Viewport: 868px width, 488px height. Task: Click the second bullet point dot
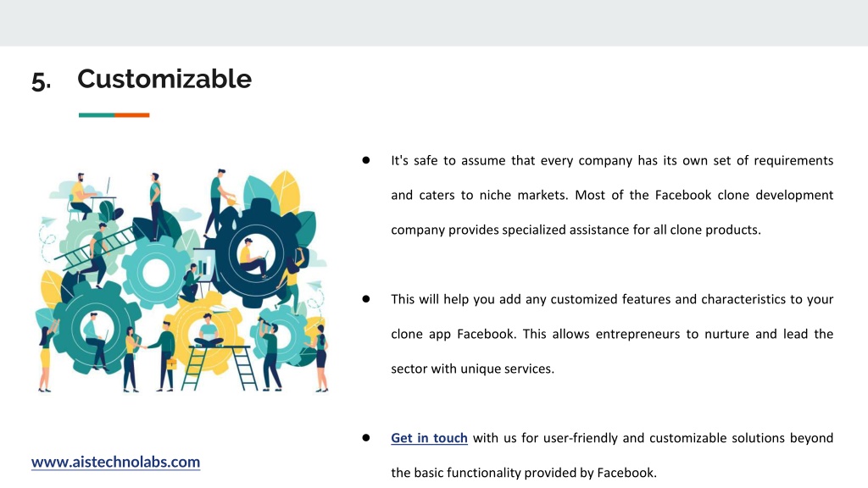[366, 299]
